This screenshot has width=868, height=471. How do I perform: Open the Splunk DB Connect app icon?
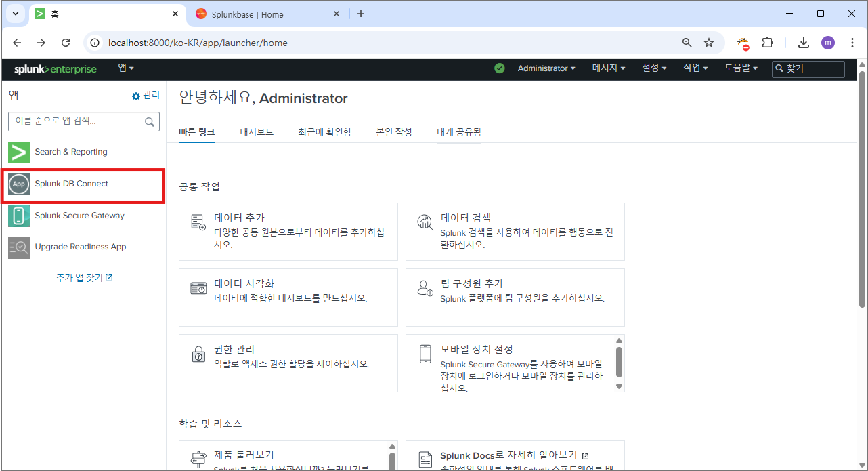tap(19, 184)
